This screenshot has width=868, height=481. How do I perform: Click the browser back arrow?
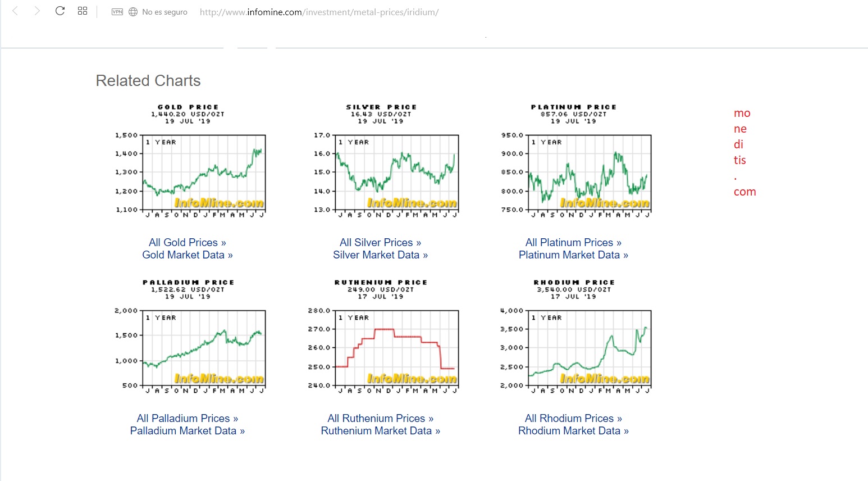tap(15, 11)
